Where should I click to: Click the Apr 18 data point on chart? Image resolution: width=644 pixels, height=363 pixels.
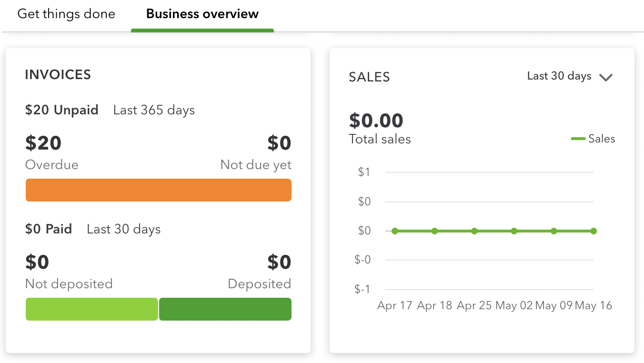click(x=434, y=231)
